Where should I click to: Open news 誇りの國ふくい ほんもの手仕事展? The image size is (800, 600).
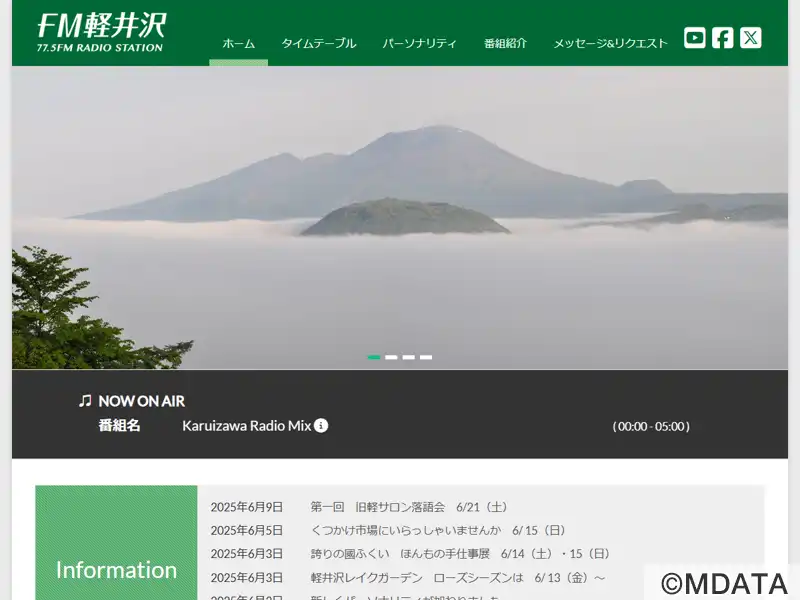tap(460, 554)
